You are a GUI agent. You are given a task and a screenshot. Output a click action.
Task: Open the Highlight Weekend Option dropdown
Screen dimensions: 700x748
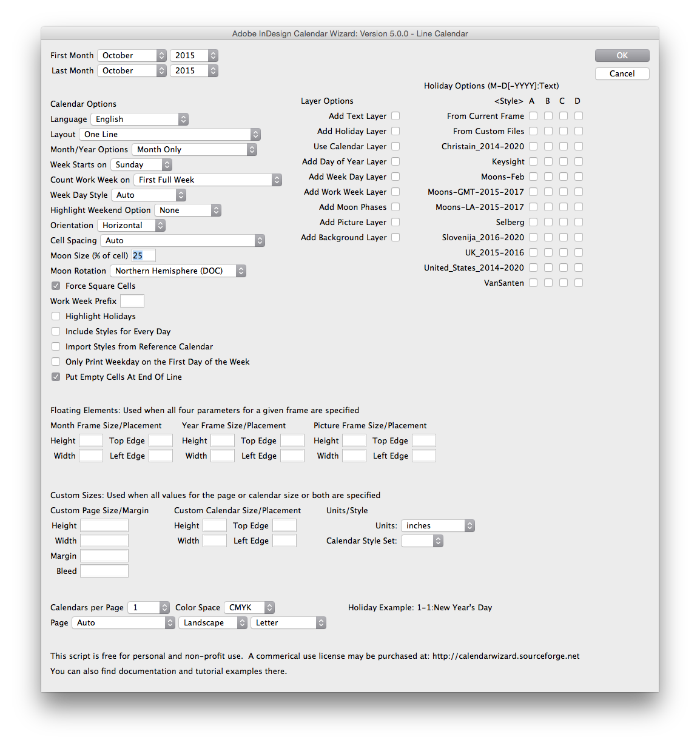[187, 210]
